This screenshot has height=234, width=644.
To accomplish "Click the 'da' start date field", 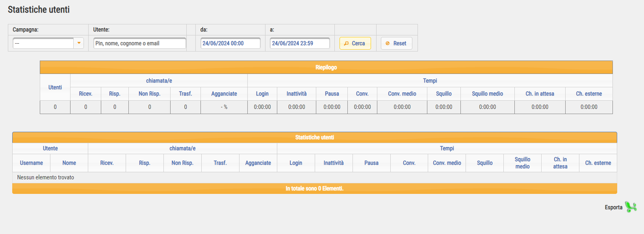I will [230, 43].
